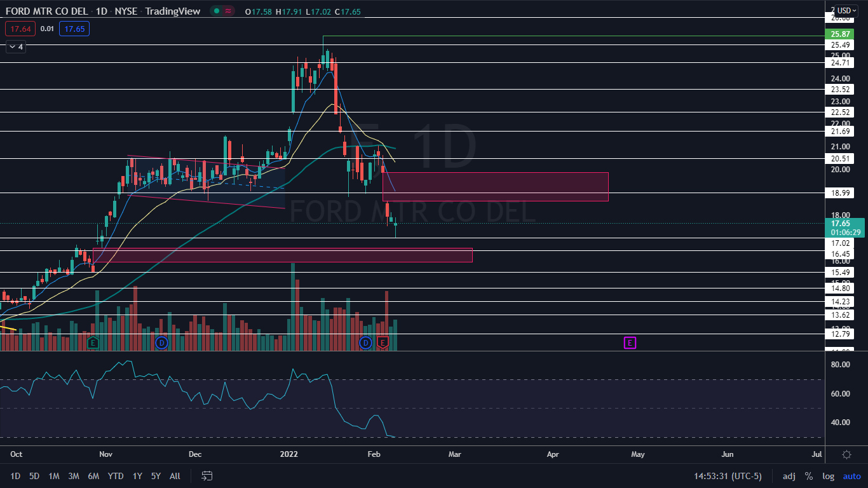
Task: Select the 1Y time range
Action: tap(137, 476)
